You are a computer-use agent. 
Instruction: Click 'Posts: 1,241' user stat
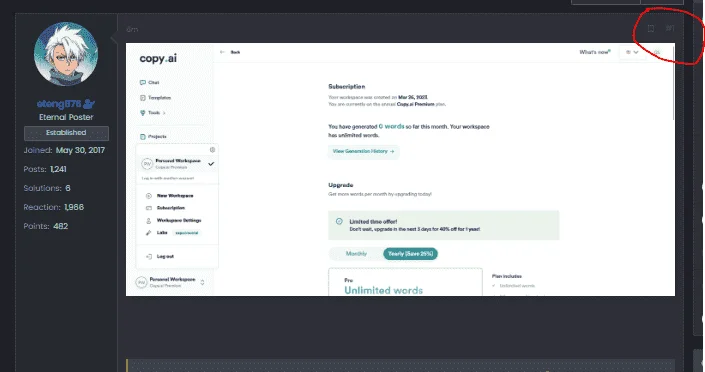click(45, 169)
